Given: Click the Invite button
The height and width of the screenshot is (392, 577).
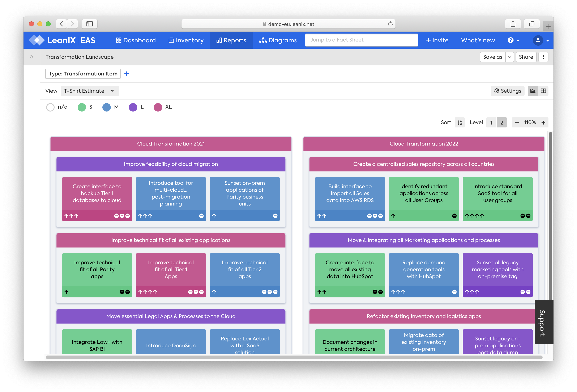Looking at the screenshot, I should pos(437,40).
